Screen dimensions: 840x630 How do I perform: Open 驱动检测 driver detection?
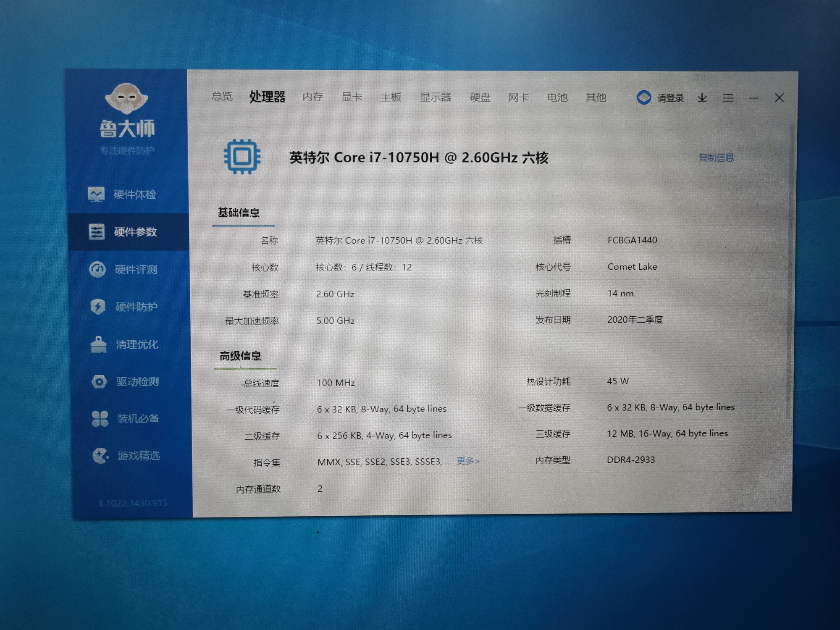click(x=125, y=381)
